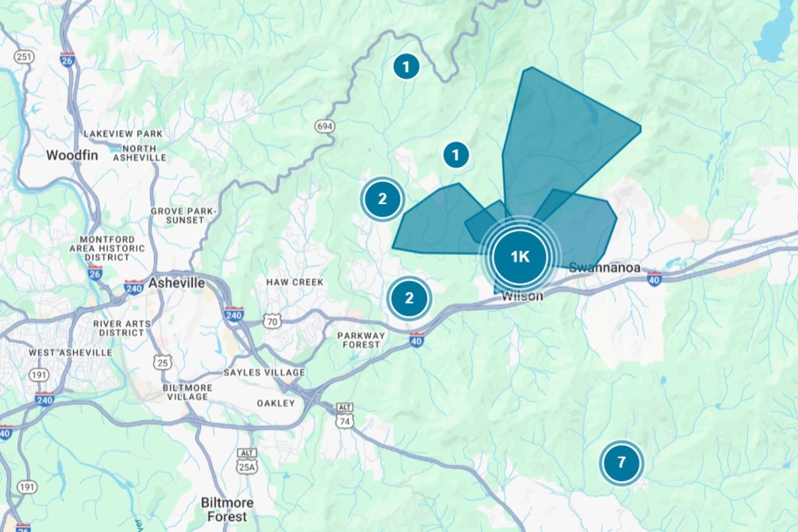The width and height of the screenshot is (798, 532).
Task: Click the 1K outage cluster marker
Action: (x=520, y=257)
